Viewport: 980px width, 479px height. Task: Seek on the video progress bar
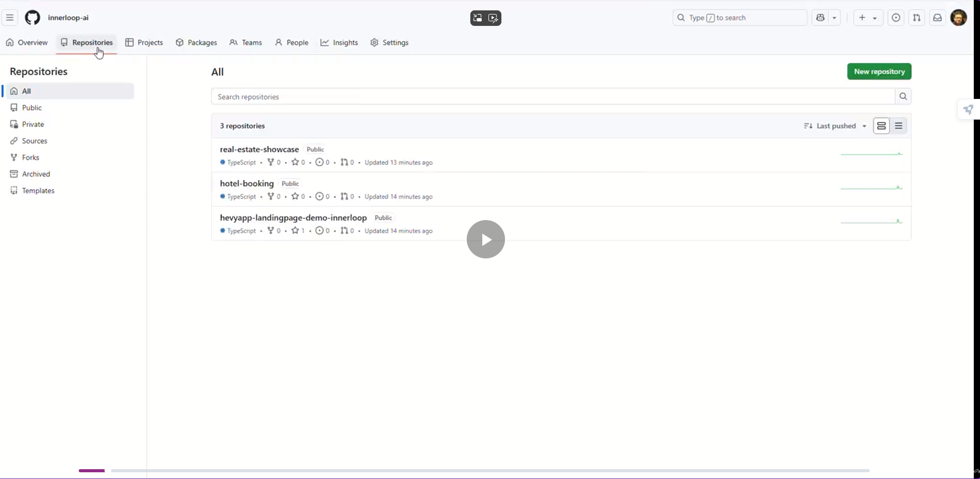[x=474, y=471]
